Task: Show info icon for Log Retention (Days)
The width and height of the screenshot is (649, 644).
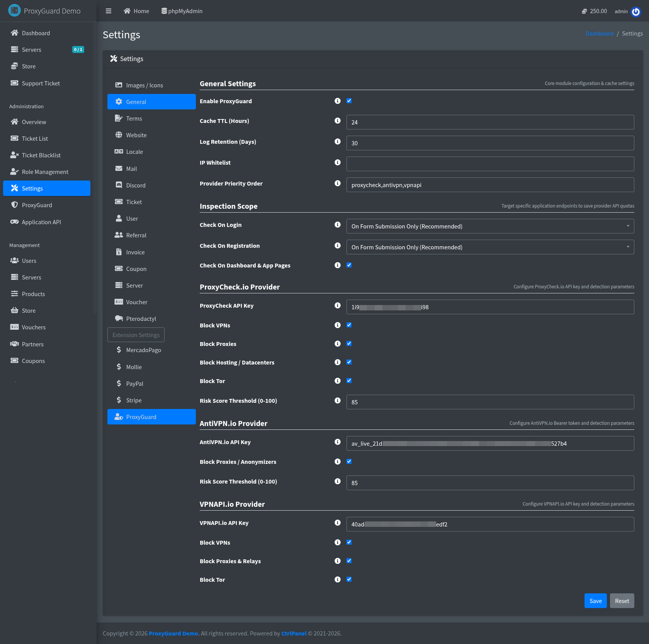Action: 338,141
